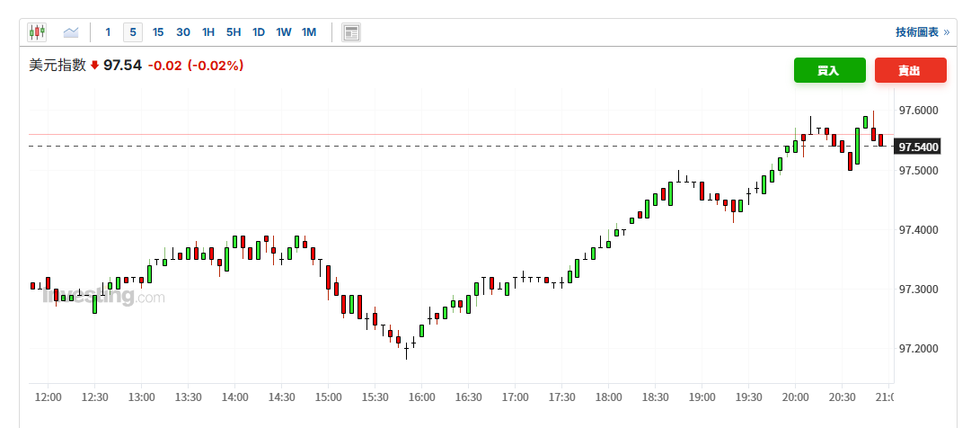Click the red 賣出 button
This screenshot has height=428, width=980.
click(911, 70)
